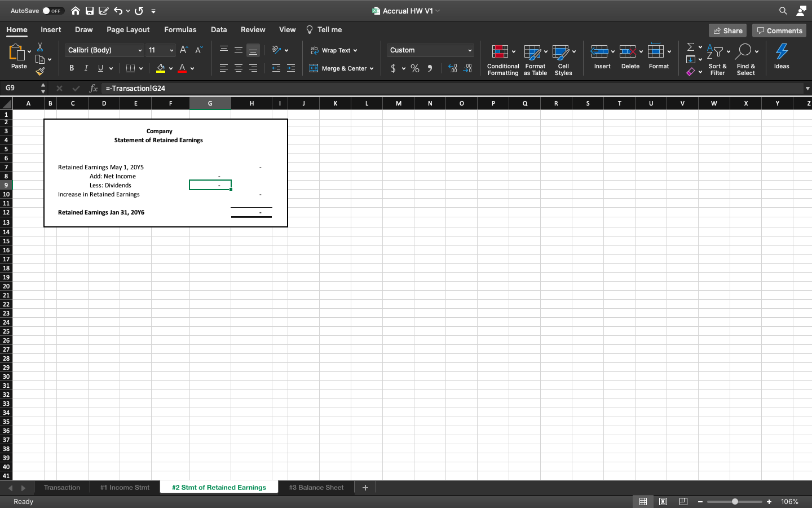
Task: Expand currency format options arrow
Action: point(404,68)
